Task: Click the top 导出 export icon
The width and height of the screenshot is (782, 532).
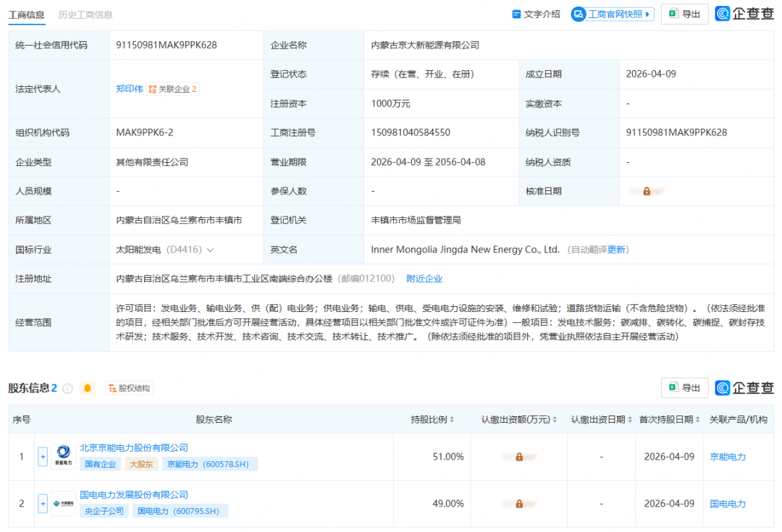Action: [684, 14]
